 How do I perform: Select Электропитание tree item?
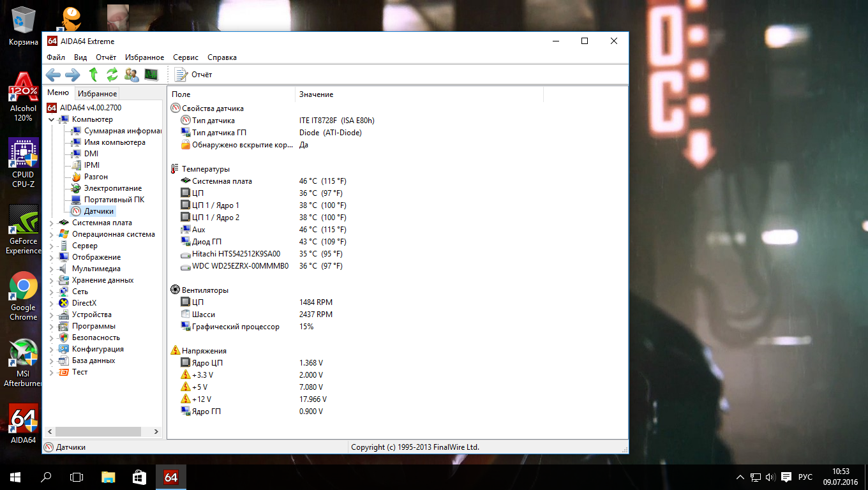pyautogui.click(x=107, y=188)
